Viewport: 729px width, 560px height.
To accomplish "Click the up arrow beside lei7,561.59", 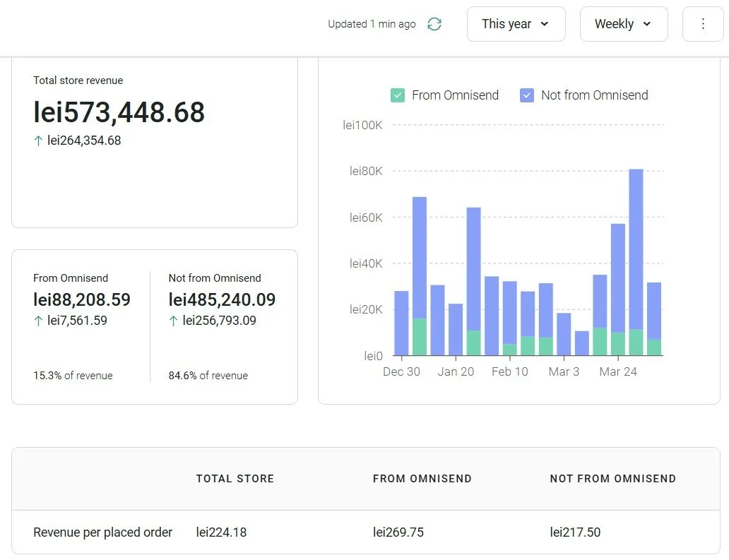I will (x=38, y=321).
